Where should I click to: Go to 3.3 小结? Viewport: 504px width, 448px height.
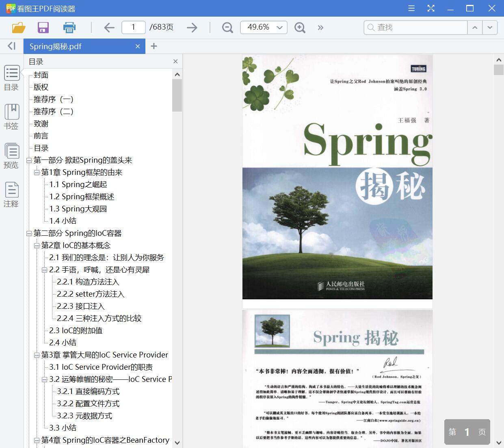63,428
